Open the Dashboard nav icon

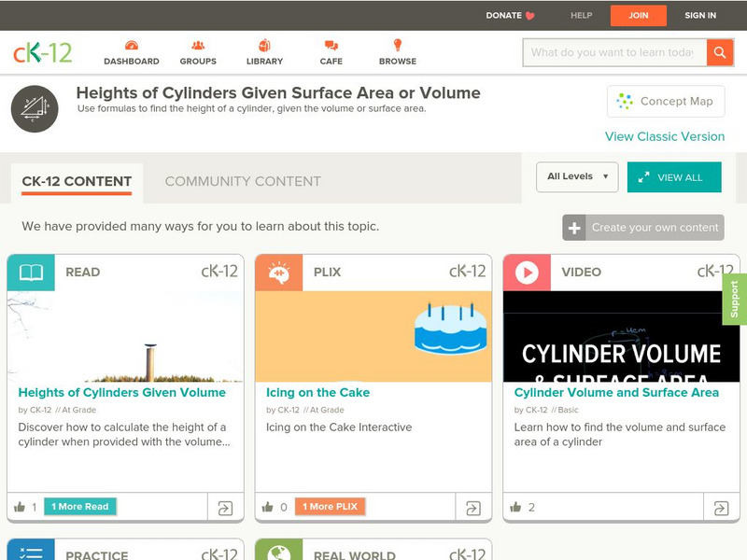tap(132, 46)
